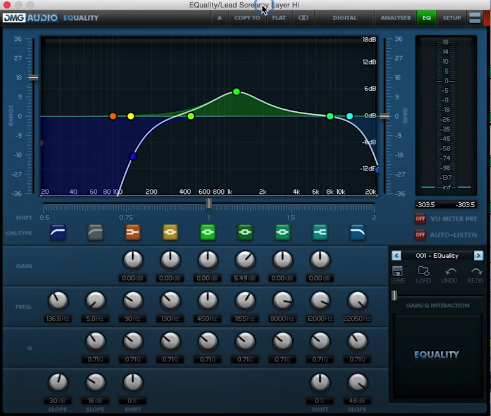The width and height of the screenshot is (491, 416).
Task: Select the orange node on the graph
Action: click(113, 116)
